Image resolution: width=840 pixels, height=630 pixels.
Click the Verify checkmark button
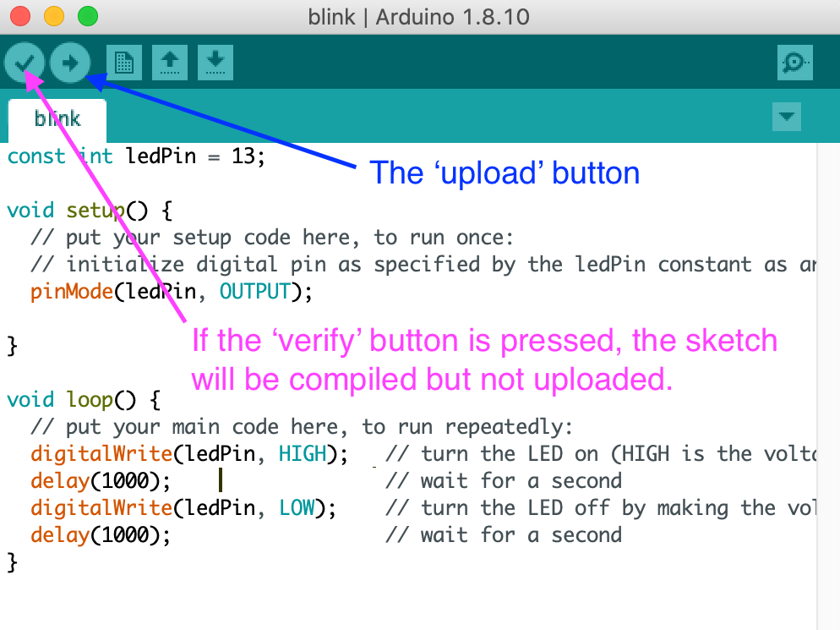[x=25, y=63]
